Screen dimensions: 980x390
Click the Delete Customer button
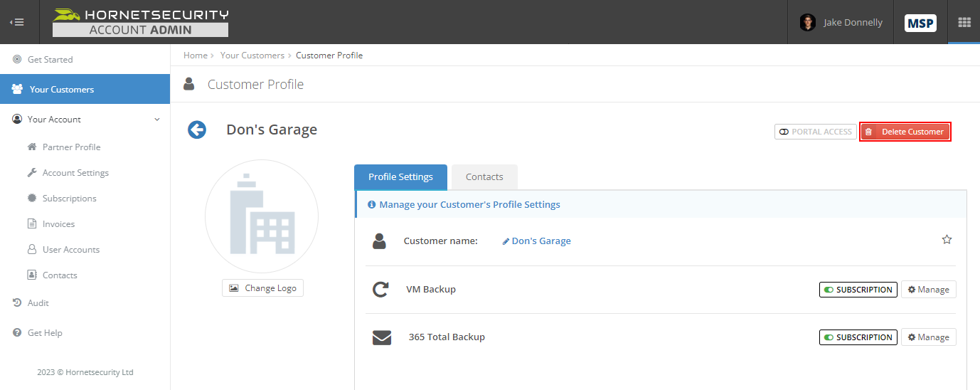click(905, 132)
